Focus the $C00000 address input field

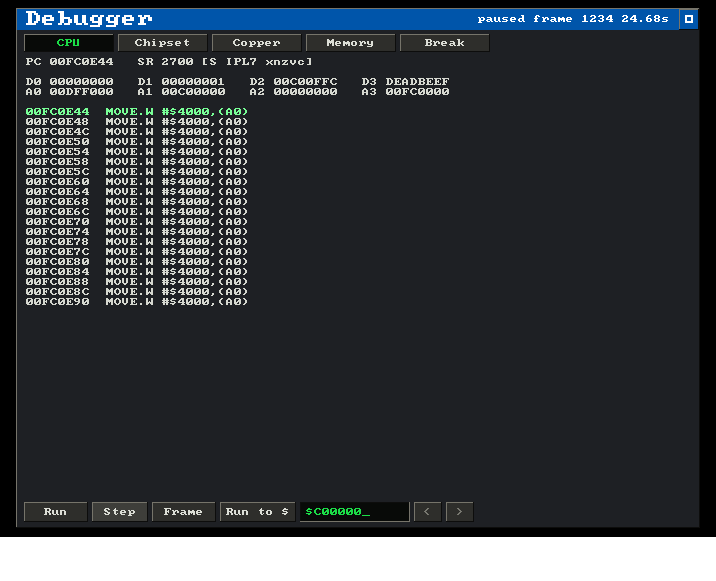354,512
